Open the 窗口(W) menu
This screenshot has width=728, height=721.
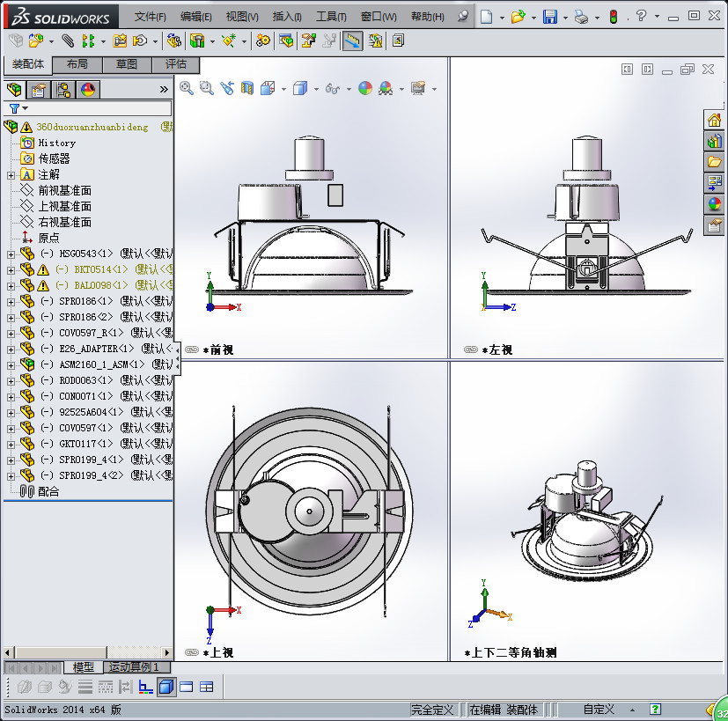tap(379, 17)
